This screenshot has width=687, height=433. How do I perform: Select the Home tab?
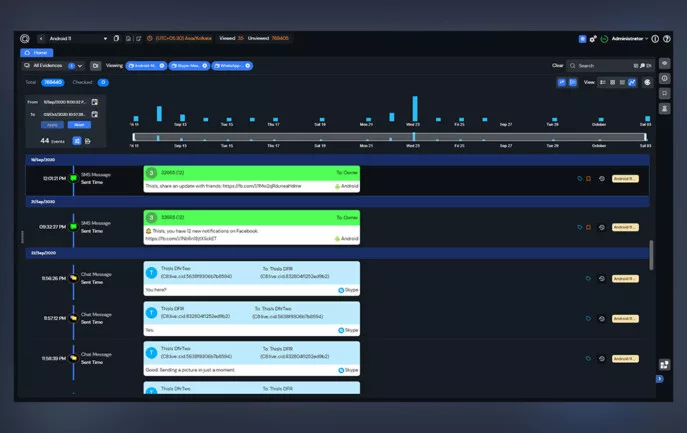coord(36,52)
